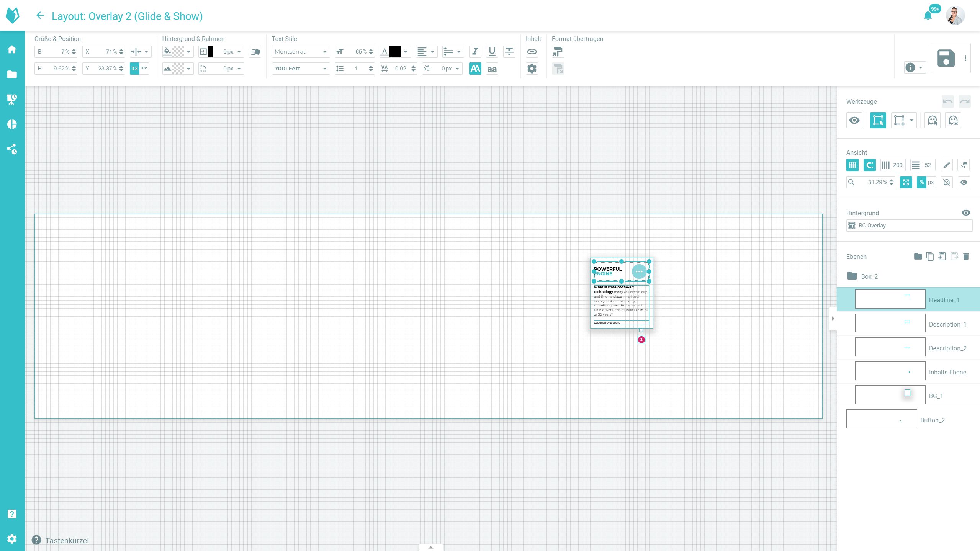Screen dimensions: 980x551
Task: Toggle the grid view button
Action: (852, 165)
